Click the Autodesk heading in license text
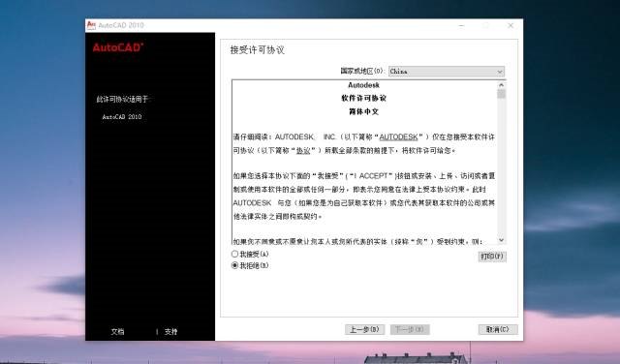620x364 pixels. tap(364, 85)
